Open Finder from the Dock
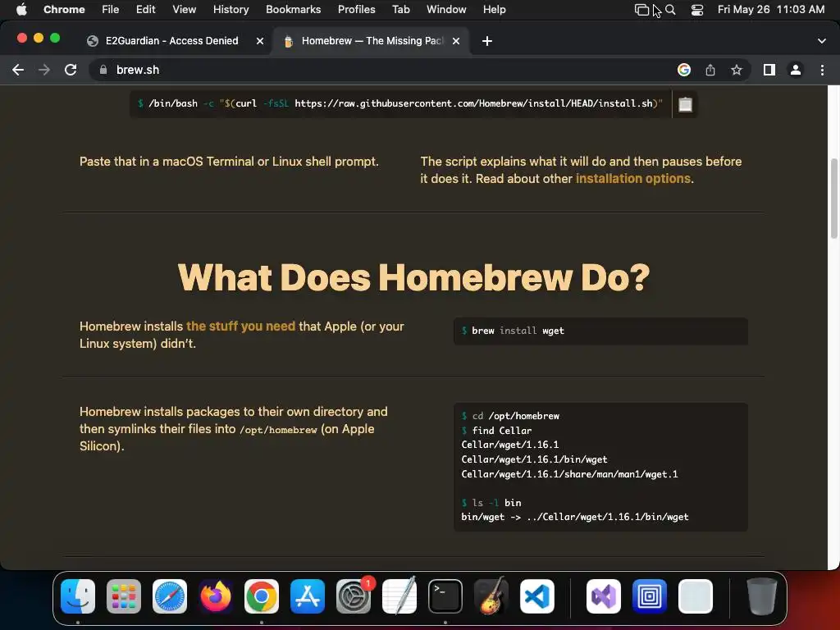 pyautogui.click(x=78, y=596)
